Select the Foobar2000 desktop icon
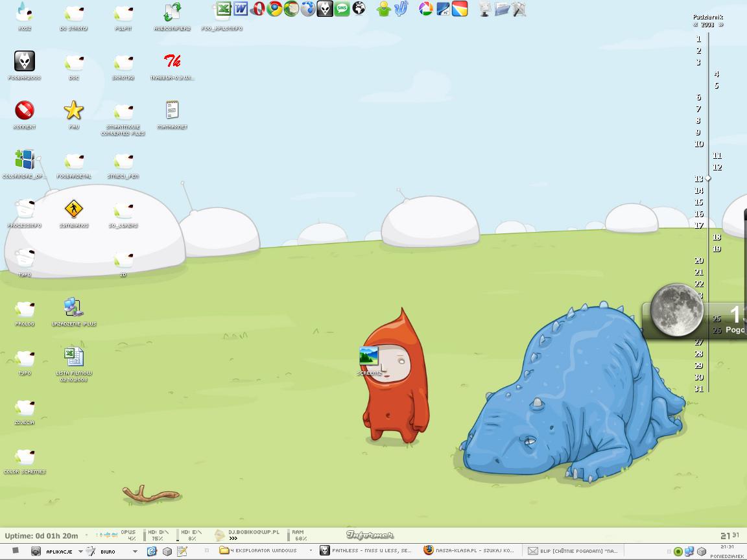The image size is (747, 560). [x=24, y=65]
